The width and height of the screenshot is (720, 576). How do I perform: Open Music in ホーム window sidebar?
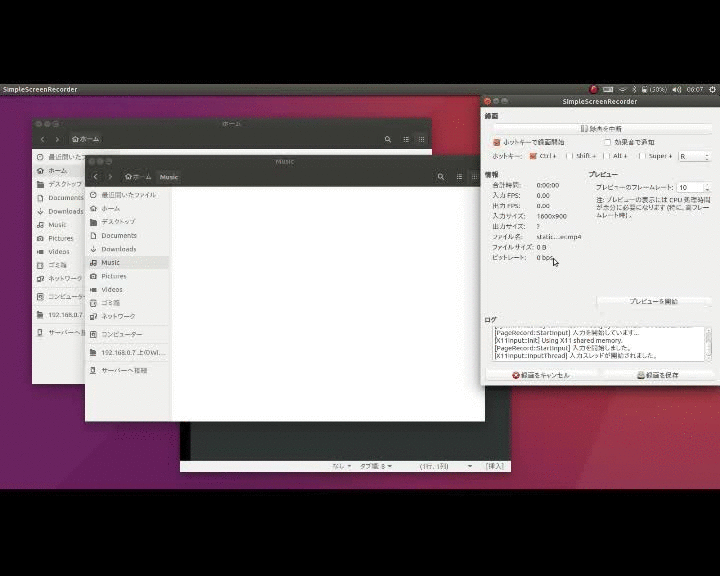[57, 225]
